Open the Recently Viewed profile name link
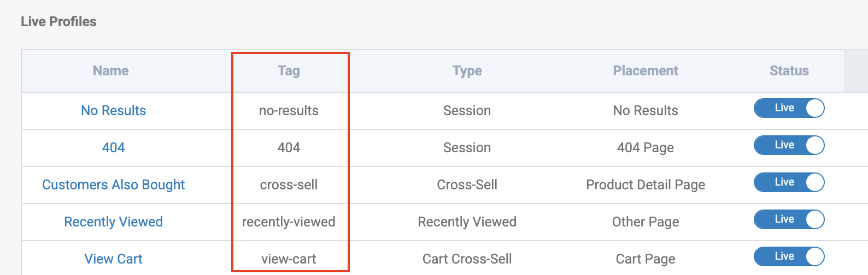The width and height of the screenshot is (868, 275). point(113,222)
